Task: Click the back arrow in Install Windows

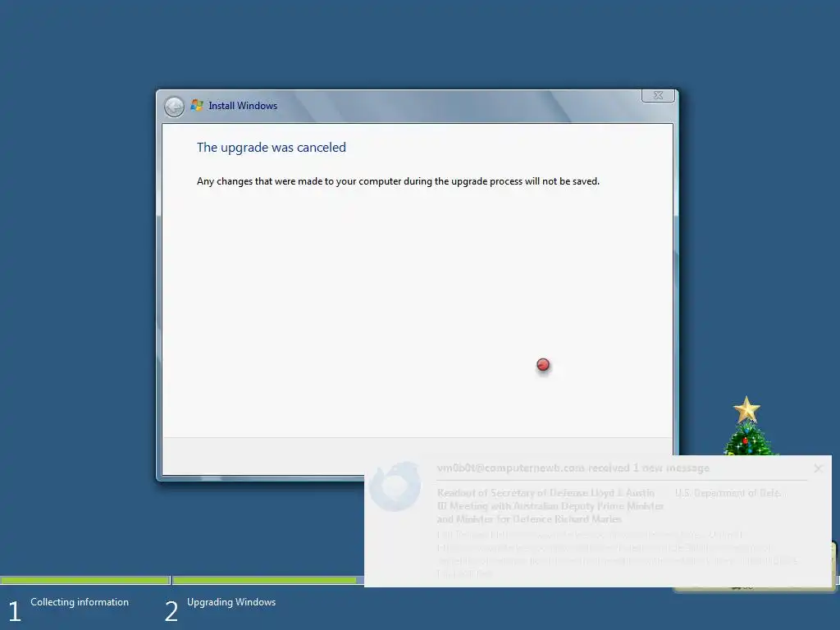Action: pyautogui.click(x=174, y=107)
